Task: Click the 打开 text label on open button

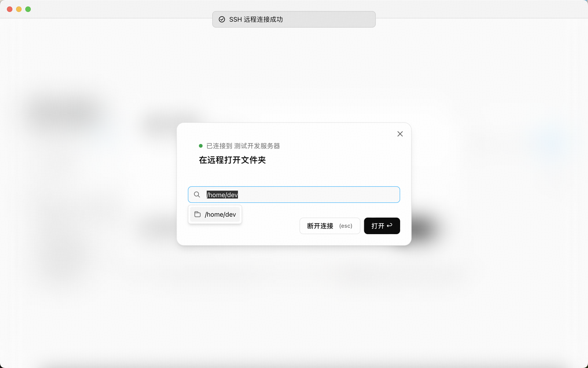Action: tap(378, 226)
